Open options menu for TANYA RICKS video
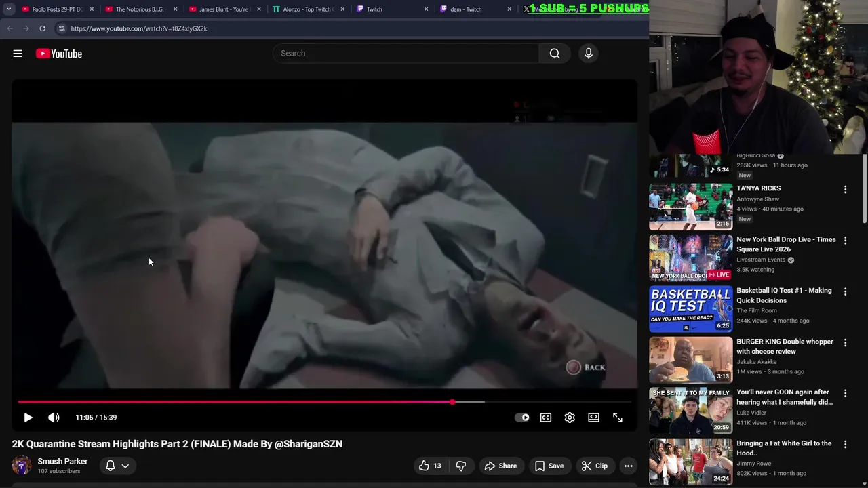 click(845, 190)
